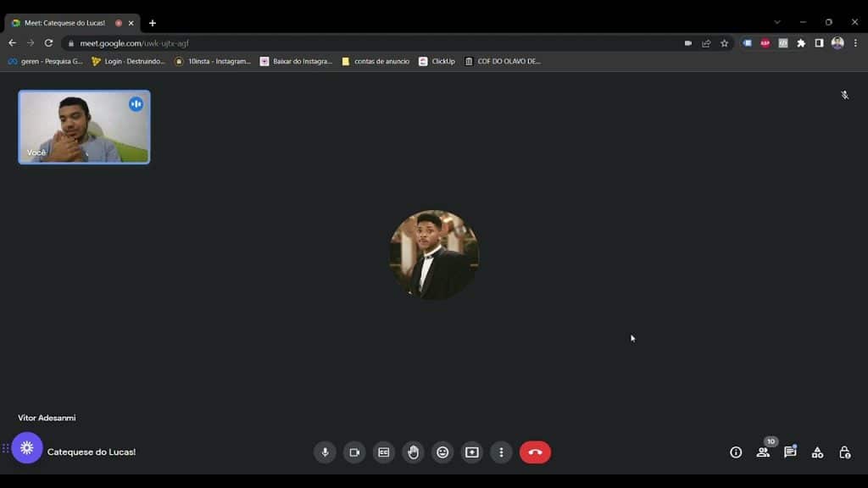Screen dimensions: 868x488
Task: Raise your hand in the meeting
Action: pos(413,452)
